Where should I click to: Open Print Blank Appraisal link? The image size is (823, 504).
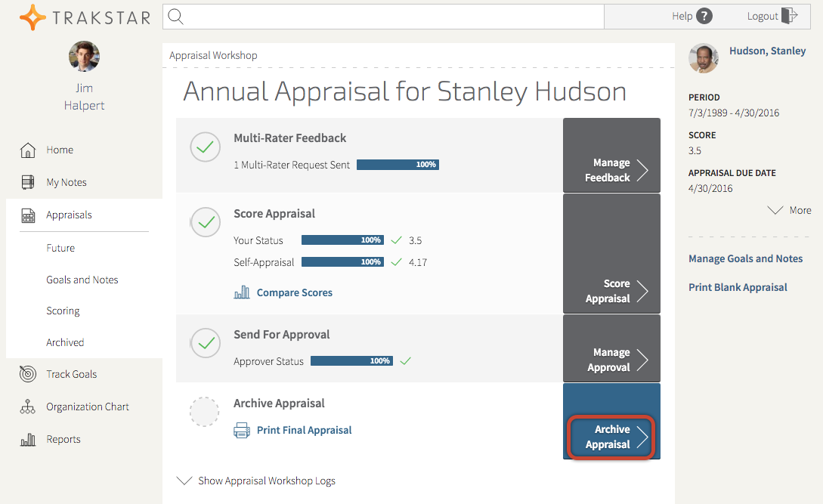[738, 287]
